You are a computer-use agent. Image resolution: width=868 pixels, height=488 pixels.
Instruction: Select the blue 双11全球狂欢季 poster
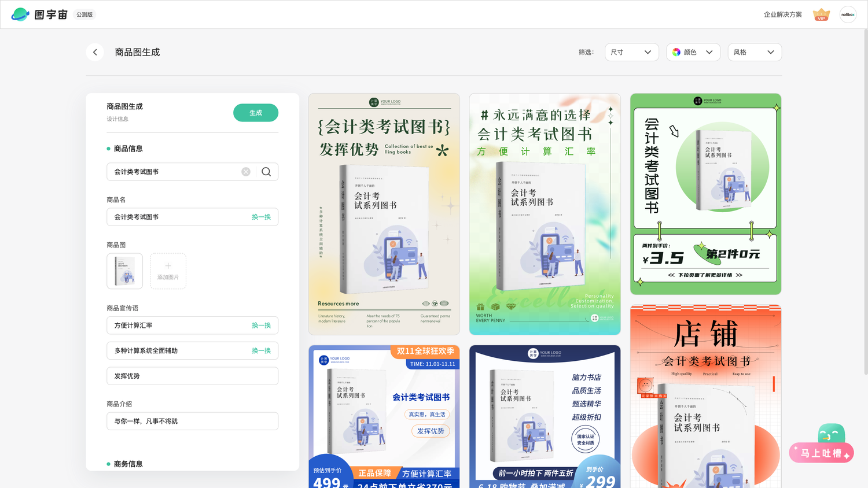click(x=384, y=417)
